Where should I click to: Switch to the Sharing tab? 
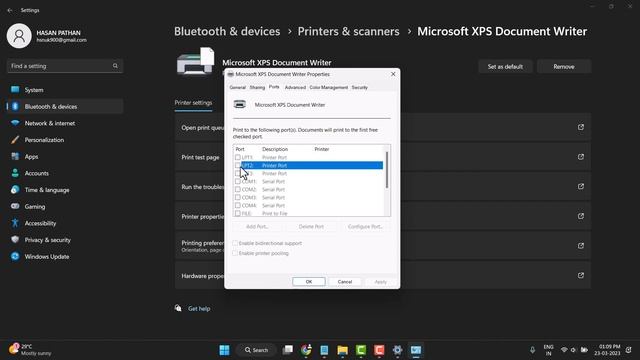[257, 87]
